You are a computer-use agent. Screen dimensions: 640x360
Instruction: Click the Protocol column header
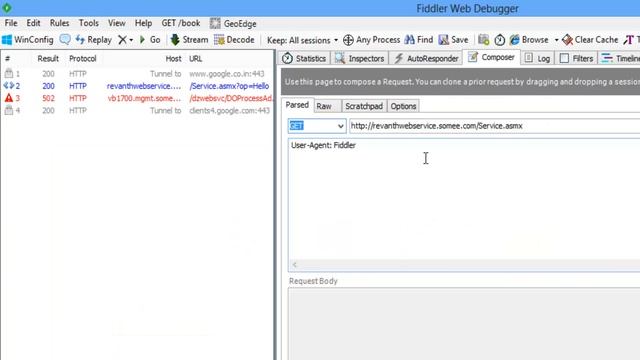pos(83,58)
